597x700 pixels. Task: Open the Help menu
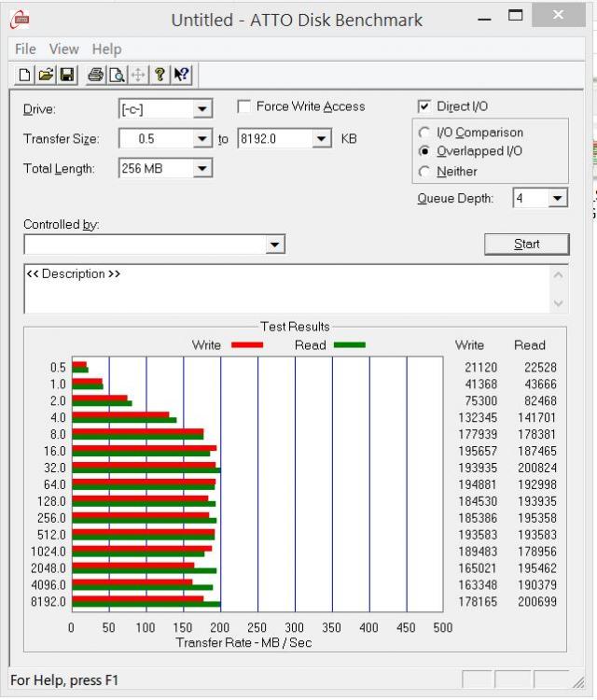106,49
